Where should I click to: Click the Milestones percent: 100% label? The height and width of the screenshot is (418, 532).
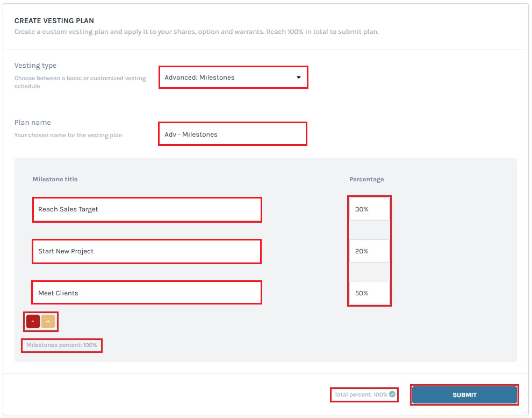(61, 345)
